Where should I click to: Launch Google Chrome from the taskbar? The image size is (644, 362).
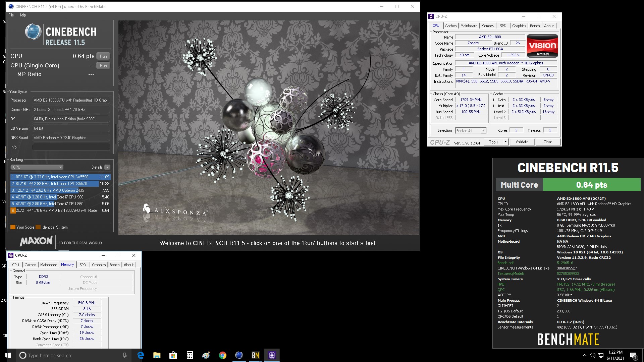click(222, 355)
